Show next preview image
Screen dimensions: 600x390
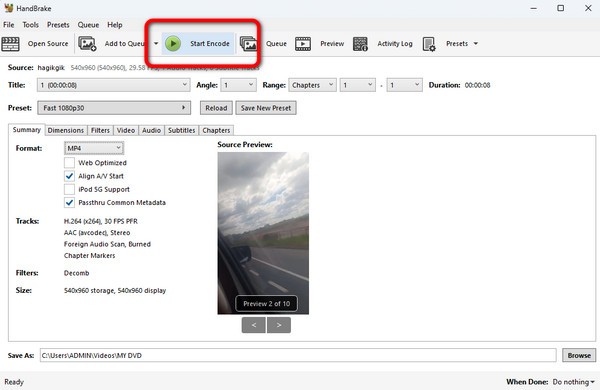[279, 325]
